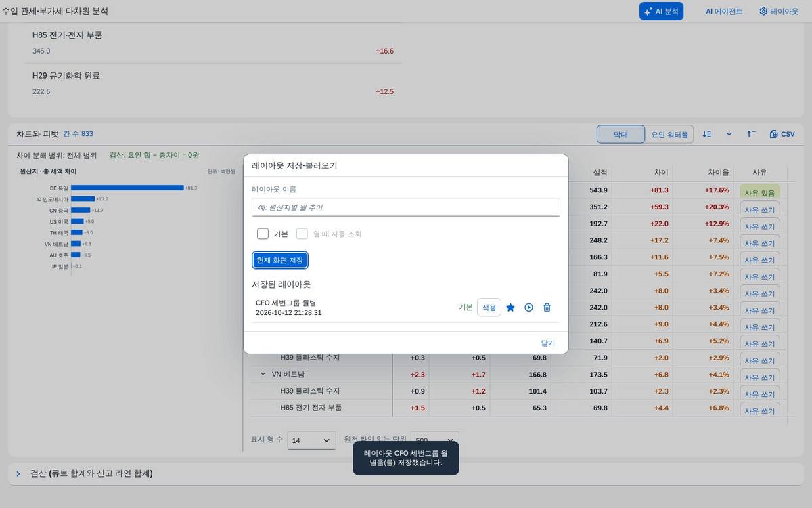Open the 표시 행 수 dropdown showing 14
This screenshot has height=508, width=812.
311,440
